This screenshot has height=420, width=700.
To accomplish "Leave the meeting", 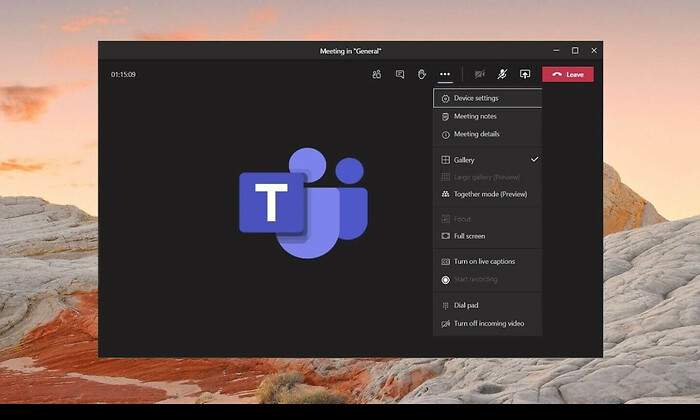I will [568, 75].
